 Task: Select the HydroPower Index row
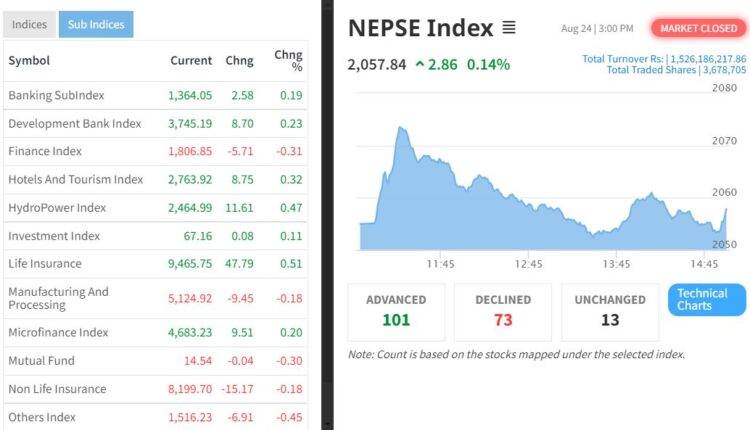(x=57, y=207)
